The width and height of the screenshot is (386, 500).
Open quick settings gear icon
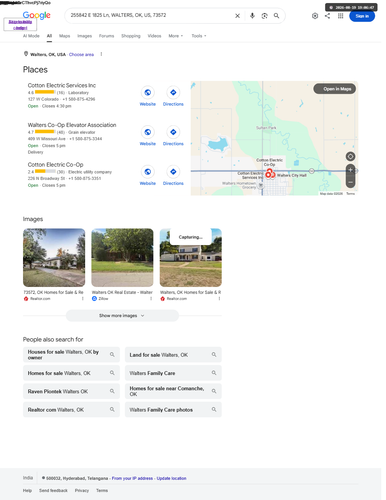pyautogui.click(x=315, y=16)
